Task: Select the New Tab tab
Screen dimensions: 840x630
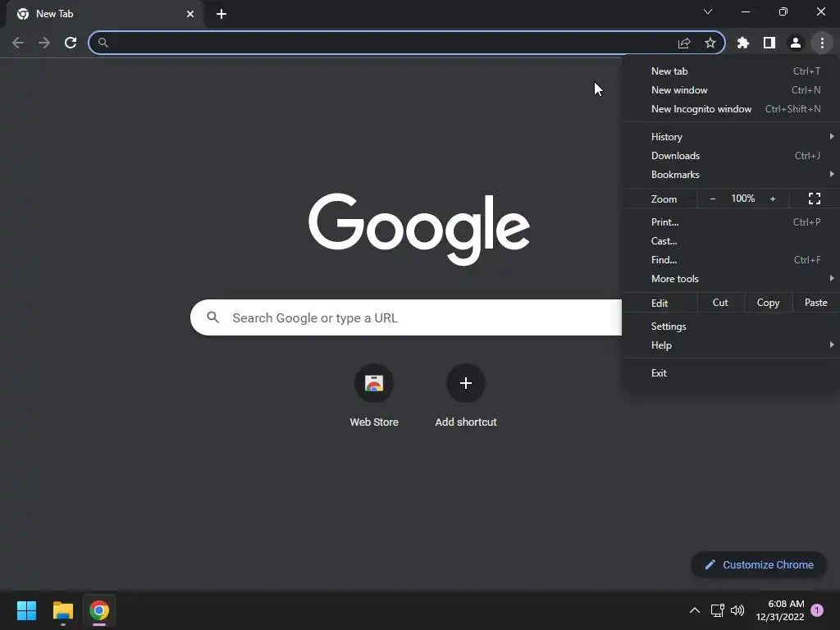Action: (x=104, y=14)
